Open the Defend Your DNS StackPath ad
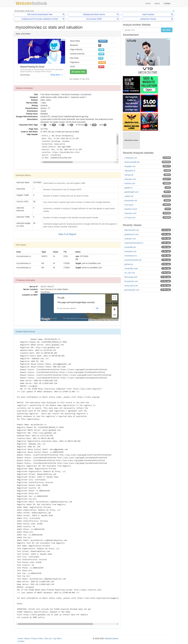Viewport: 188px width, 644px height. pyautogui.click(x=131, y=85)
